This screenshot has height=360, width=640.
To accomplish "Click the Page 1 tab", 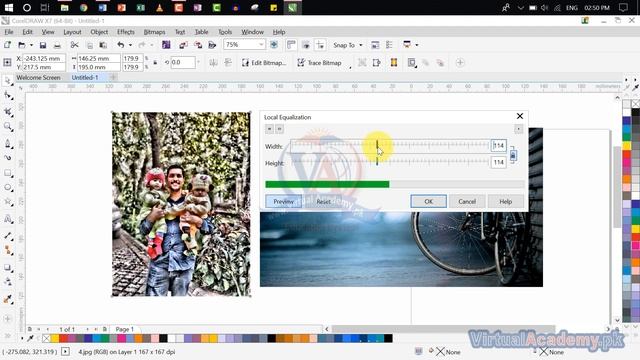I will [124, 329].
